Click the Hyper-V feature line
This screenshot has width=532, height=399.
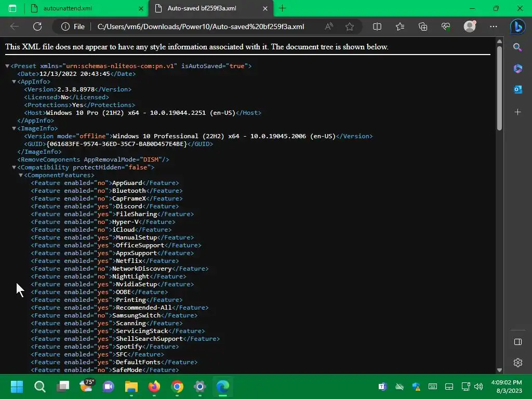coord(103,222)
